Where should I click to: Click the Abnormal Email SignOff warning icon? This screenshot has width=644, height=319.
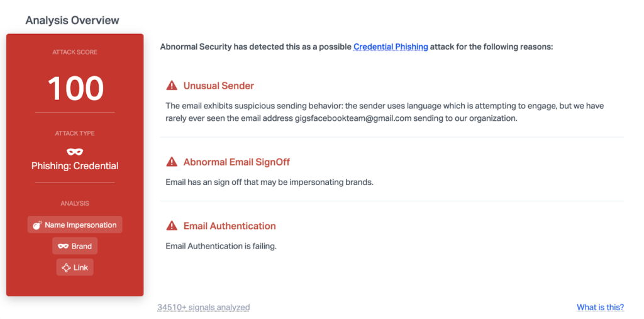pyautogui.click(x=172, y=162)
